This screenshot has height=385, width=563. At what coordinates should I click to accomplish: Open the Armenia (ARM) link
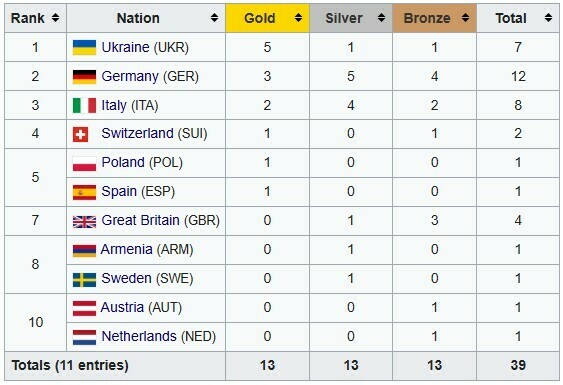[147, 249]
